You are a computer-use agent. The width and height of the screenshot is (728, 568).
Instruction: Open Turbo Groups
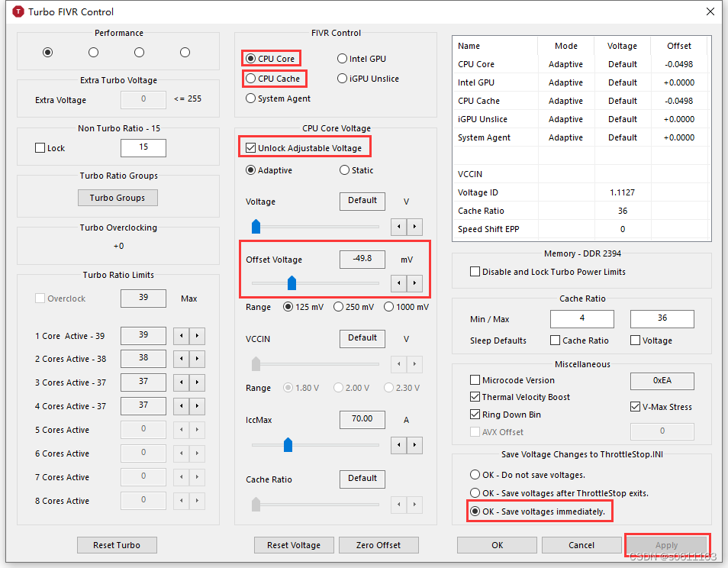(118, 198)
